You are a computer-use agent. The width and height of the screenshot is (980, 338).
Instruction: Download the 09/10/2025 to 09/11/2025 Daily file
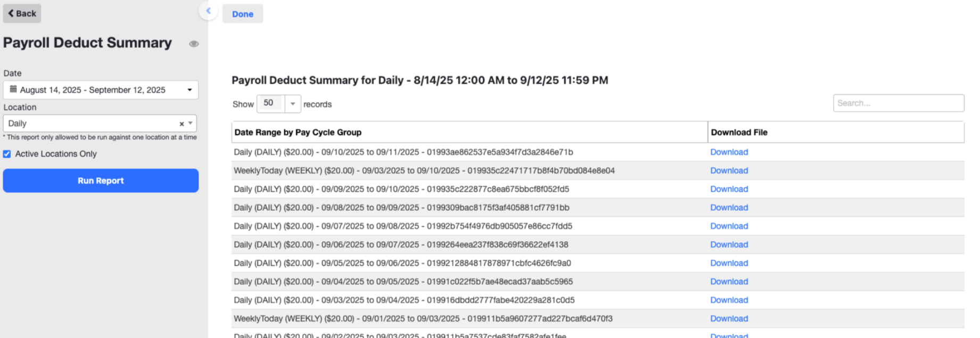coord(729,152)
